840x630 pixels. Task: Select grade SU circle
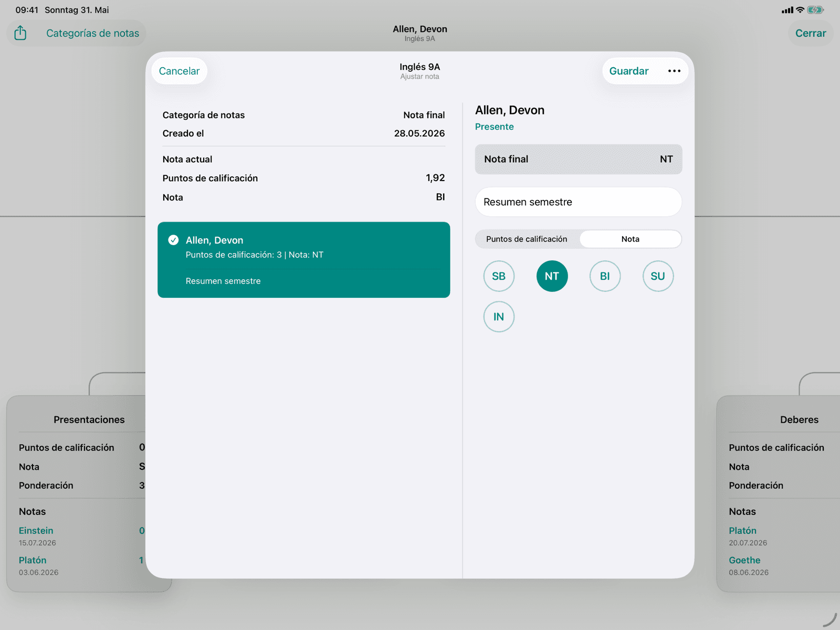click(658, 276)
